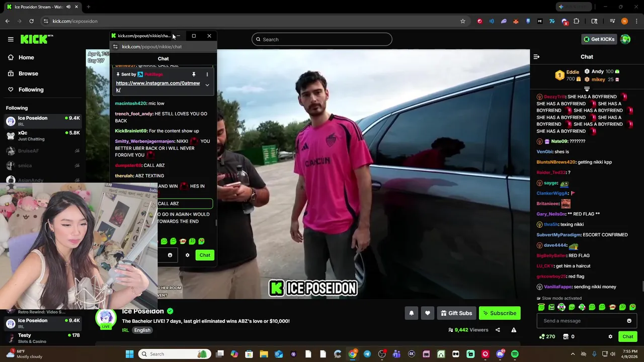Collapse pinned message chevron in popout chat

[207, 85]
